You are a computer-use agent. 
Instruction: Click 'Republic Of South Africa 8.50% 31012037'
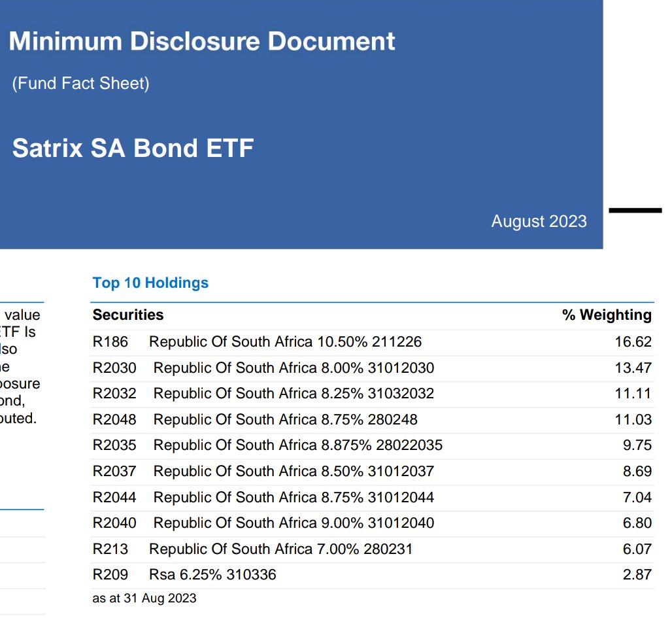(294, 471)
